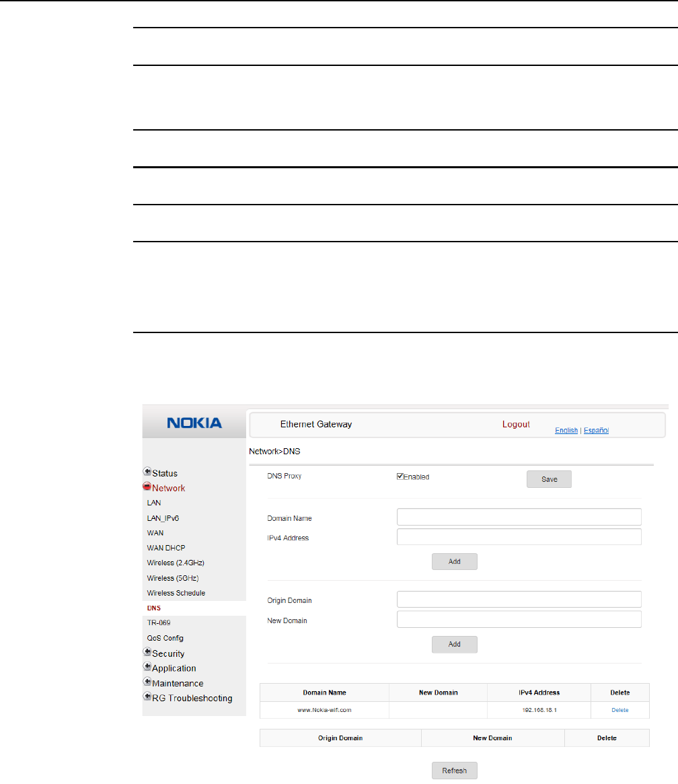
Task: Click Origin Domain column header in lower table
Action: [340, 738]
